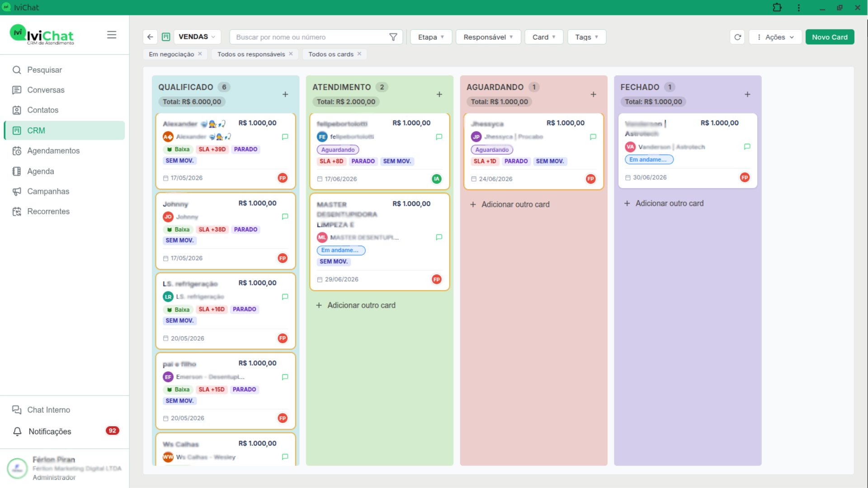Open the Etapa filter dropdown
Screen dimensions: 868x488
coord(431,37)
